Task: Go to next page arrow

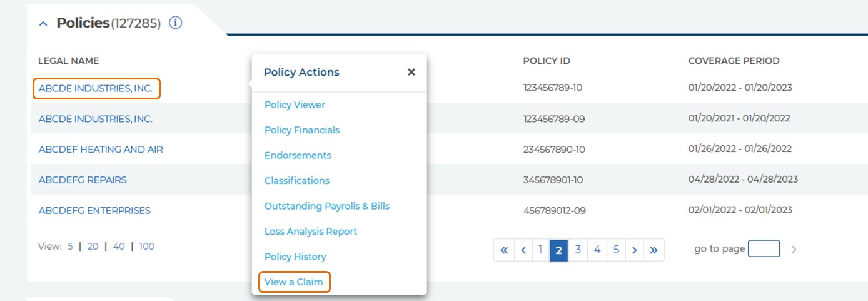Action: tap(634, 250)
